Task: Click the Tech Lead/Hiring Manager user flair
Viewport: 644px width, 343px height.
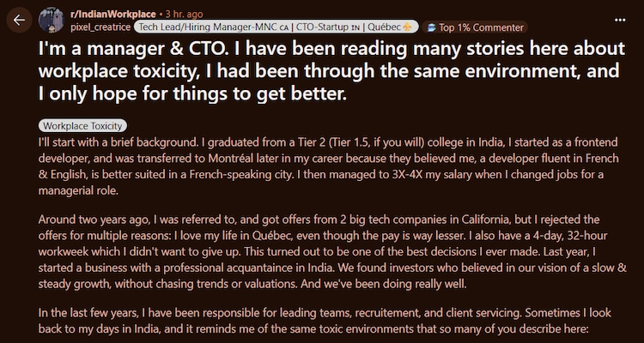Action: pos(210,27)
